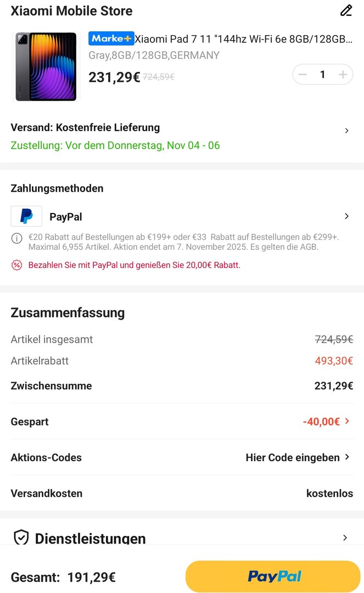This screenshot has width=364, height=593.
Task: Click the Xiaomi Pad 7 product title
Action: pos(243,39)
